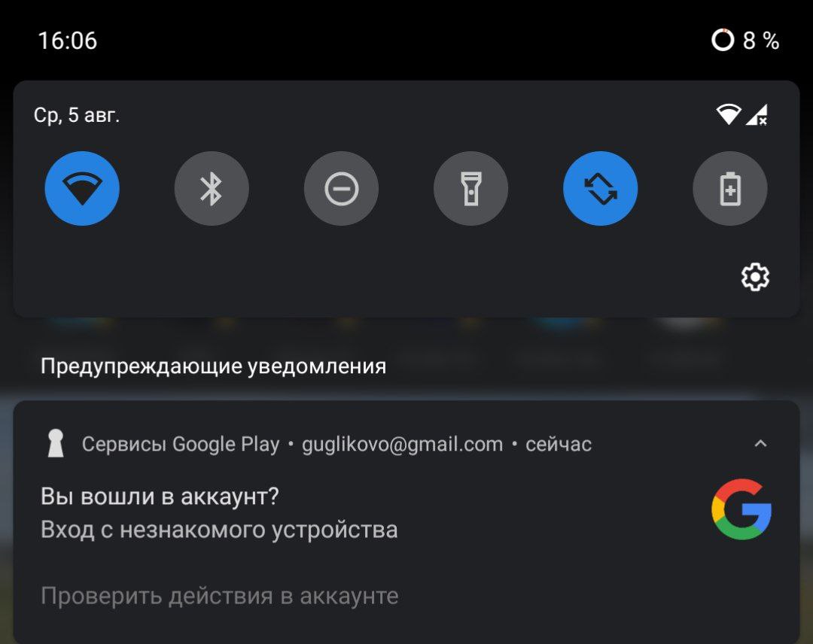Tap the Wi-Fi signal status icon
813x644 pixels.
coord(729,114)
